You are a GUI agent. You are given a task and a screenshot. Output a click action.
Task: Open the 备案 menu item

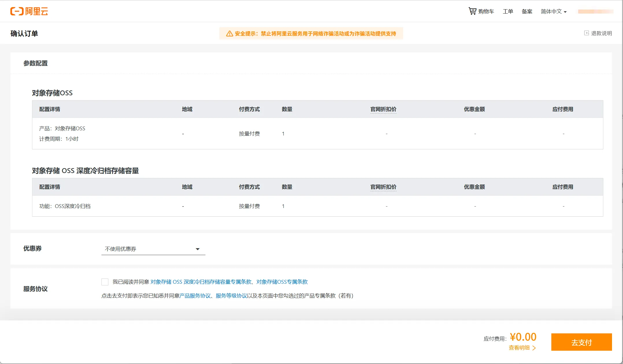pyautogui.click(x=527, y=11)
